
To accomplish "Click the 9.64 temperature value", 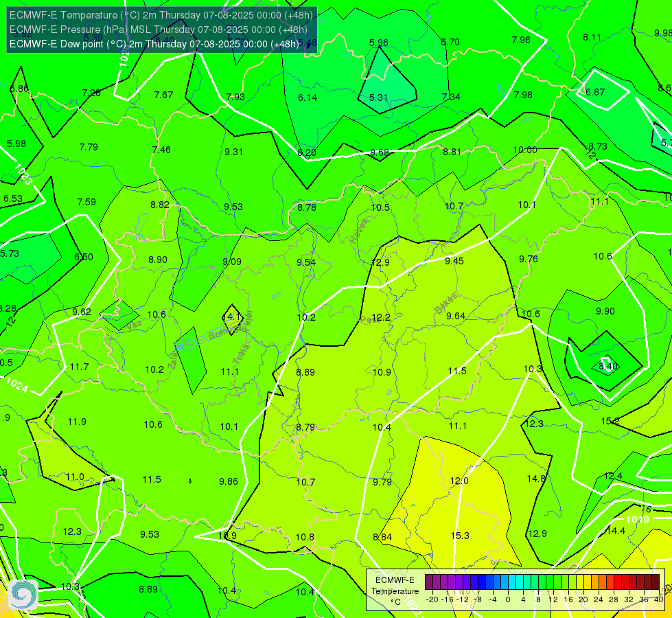I will tap(456, 316).
